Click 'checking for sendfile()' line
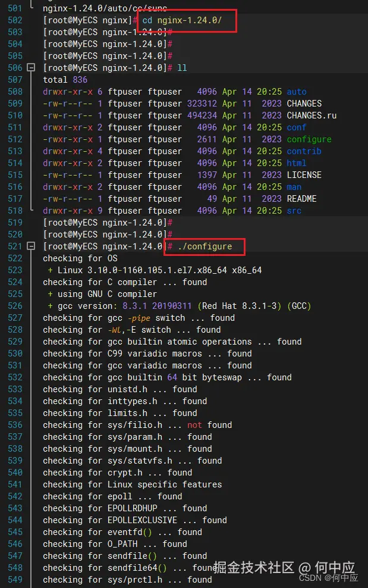 (x=125, y=556)
